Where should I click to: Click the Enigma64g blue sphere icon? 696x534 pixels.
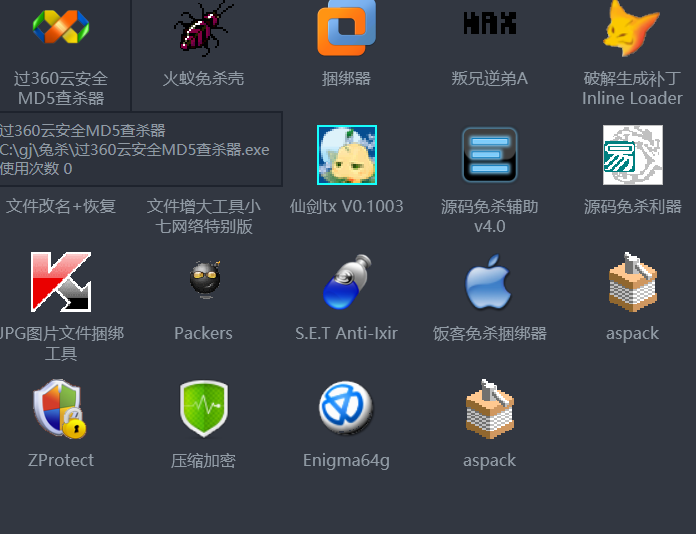[347, 408]
